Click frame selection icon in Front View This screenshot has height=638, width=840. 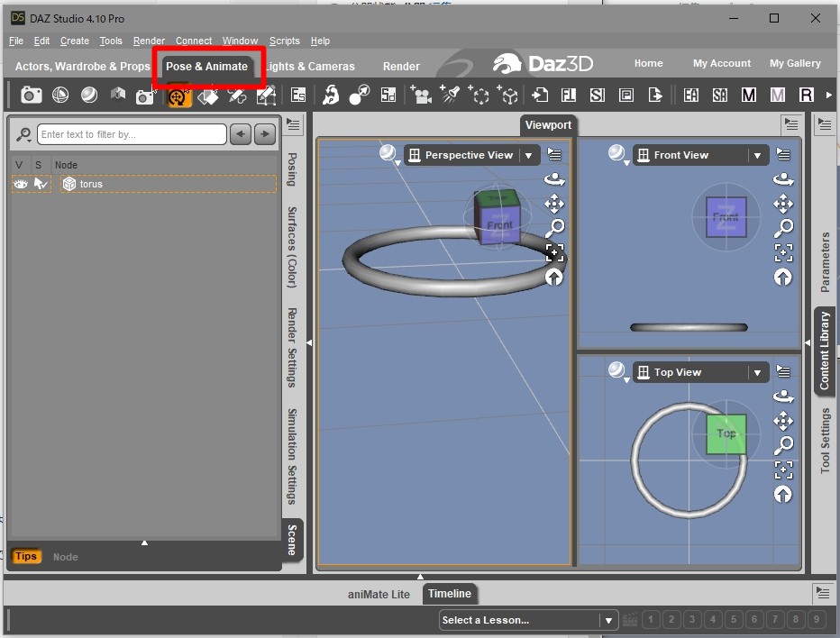point(783,252)
